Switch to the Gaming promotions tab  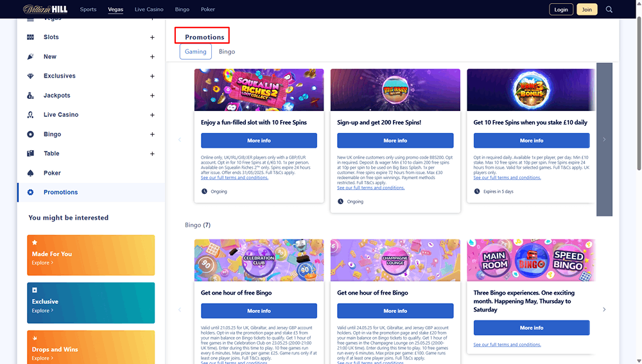(196, 51)
